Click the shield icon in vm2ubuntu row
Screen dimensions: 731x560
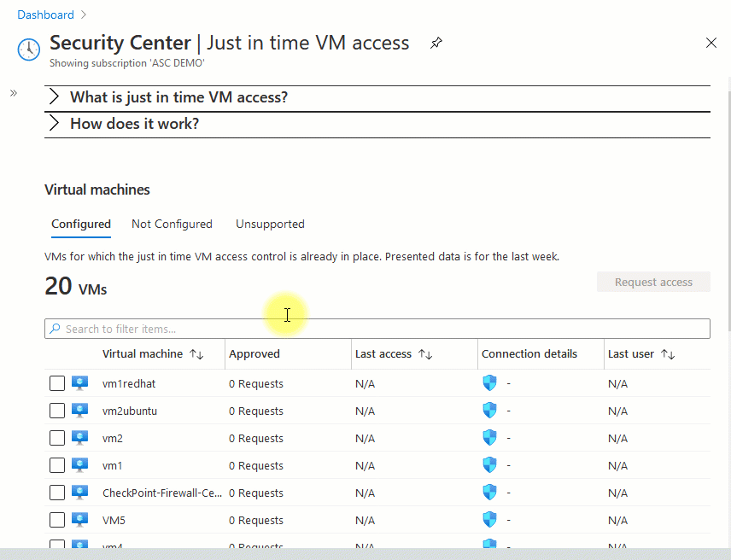pos(489,411)
